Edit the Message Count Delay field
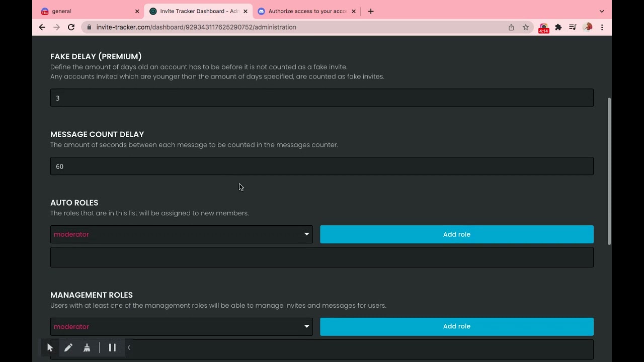 [322, 166]
